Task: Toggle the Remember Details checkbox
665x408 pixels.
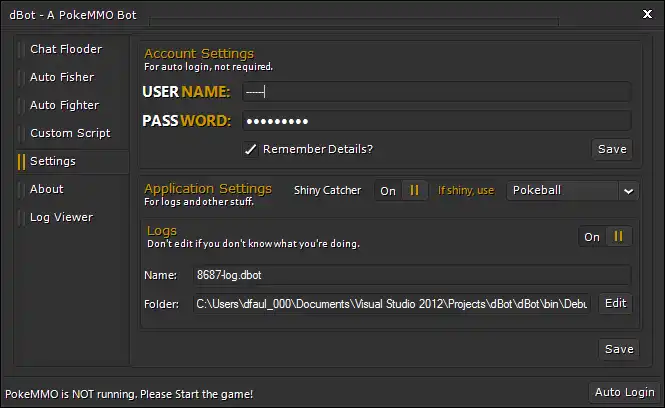Action: click(x=251, y=149)
